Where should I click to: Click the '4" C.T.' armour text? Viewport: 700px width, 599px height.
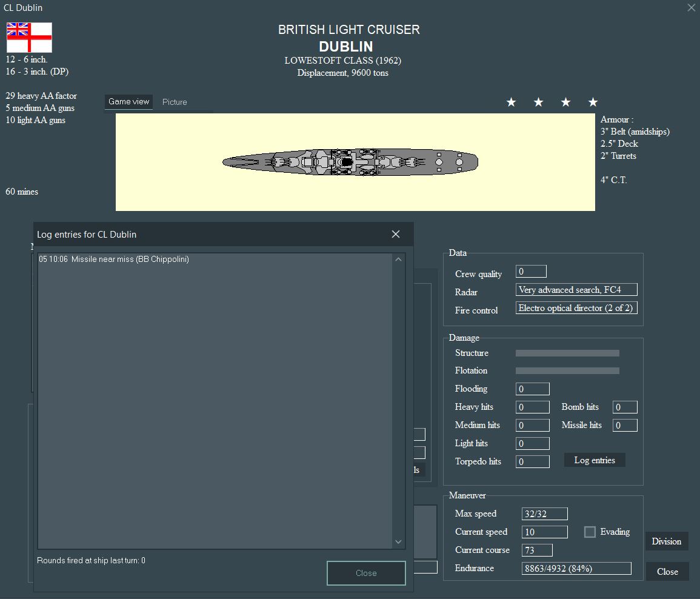tap(614, 179)
